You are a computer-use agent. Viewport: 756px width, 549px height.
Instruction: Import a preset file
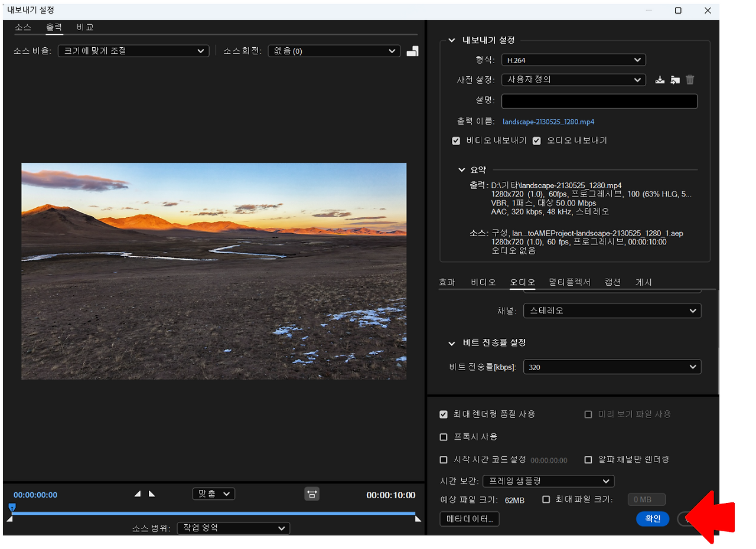[x=675, y=80]
